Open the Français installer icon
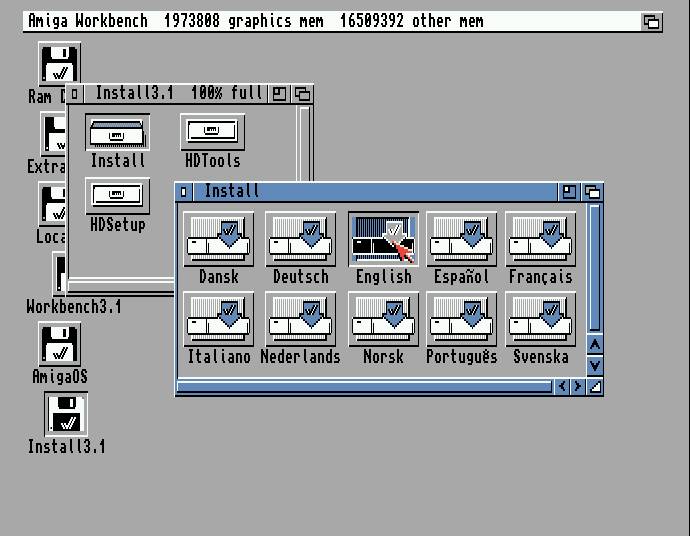The image size is (690, 536). (540, 240)
